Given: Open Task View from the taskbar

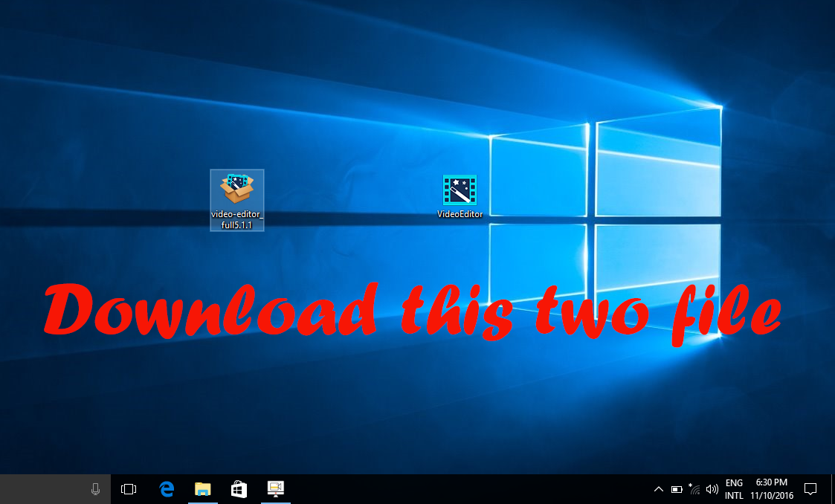Looking at the screenshot, I should point(129,488).
